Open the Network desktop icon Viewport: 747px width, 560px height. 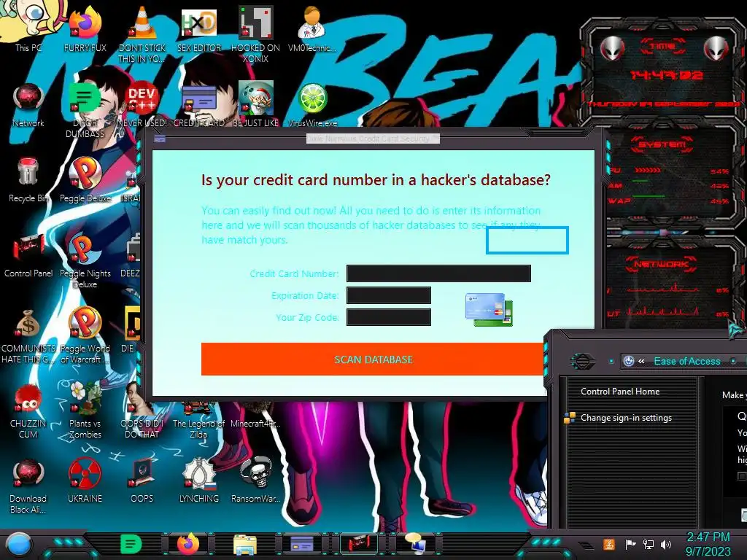(x=28, y=105)
